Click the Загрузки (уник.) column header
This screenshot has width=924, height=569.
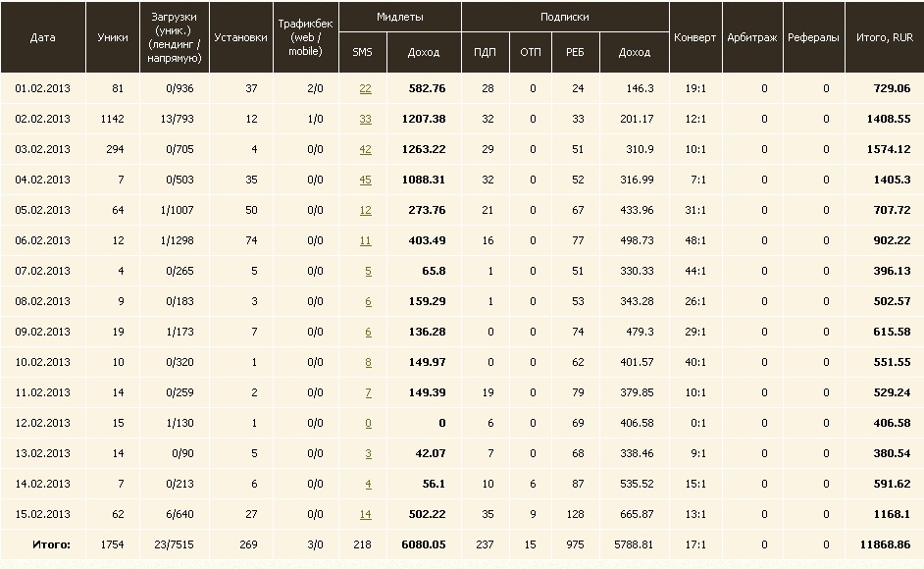tap(175, 37)
